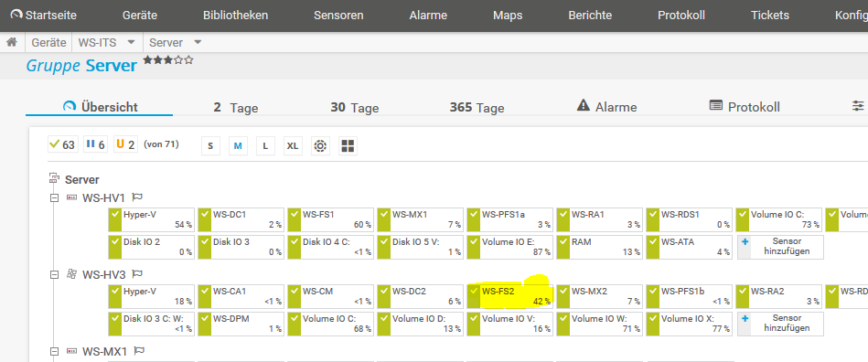Image resolution: width=868 pixels, height=362 pixels.
Task: Filter by the 2 unusual sensors
Action: click(125, 145)
